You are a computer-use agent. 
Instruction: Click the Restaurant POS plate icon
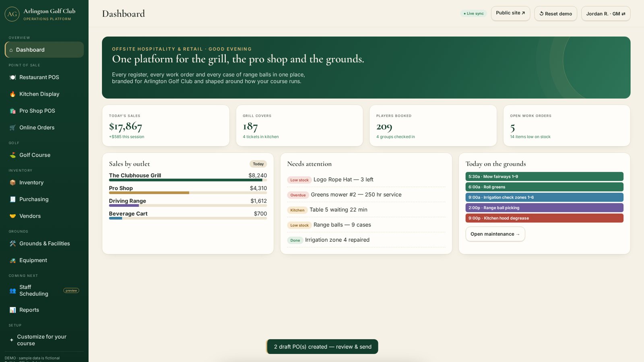12,77
